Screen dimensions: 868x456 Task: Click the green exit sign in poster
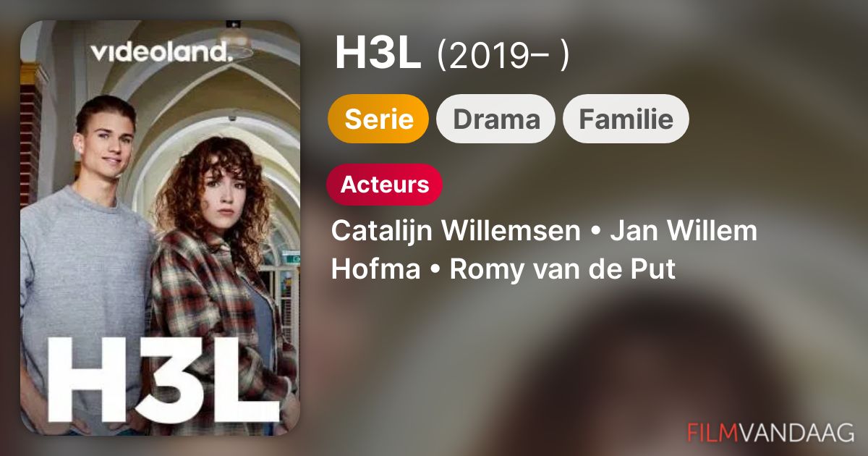pyautogui.click(x=292, y=256)
